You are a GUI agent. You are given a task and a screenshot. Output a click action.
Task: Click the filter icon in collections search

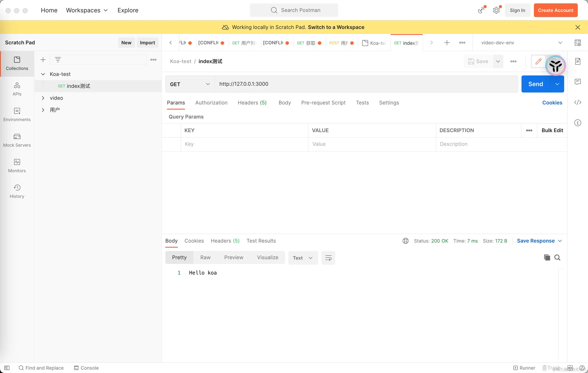tap(58, 60)
